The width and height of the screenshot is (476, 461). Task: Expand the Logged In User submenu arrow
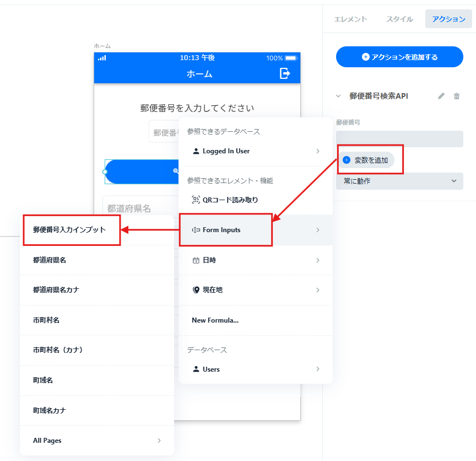pos(318,151)
